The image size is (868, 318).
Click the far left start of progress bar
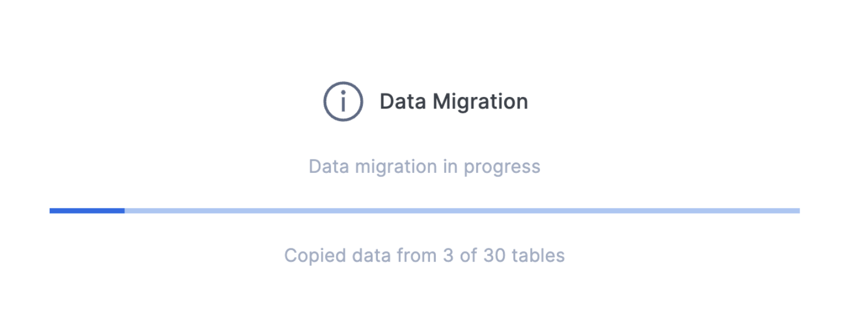[x=52, y=211]
